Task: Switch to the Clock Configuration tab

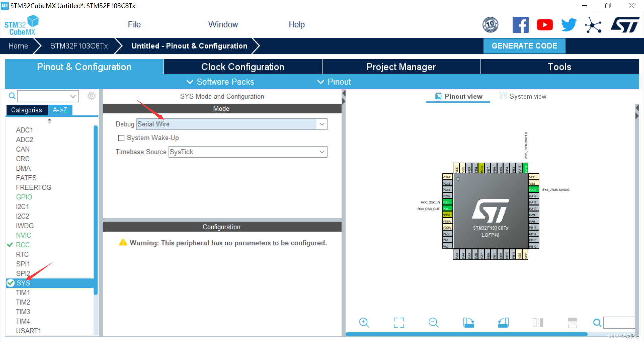Action: 243,67
